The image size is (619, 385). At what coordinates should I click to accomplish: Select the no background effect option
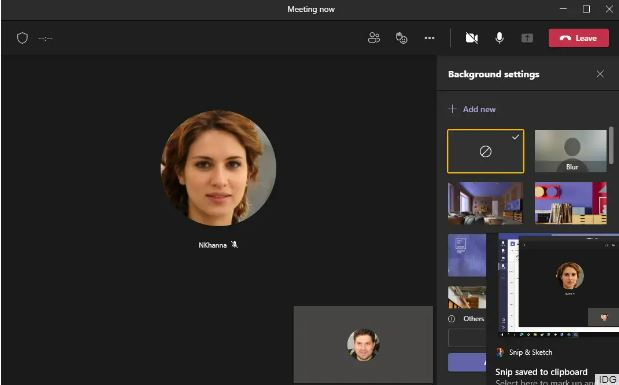[x=486, y=151]
